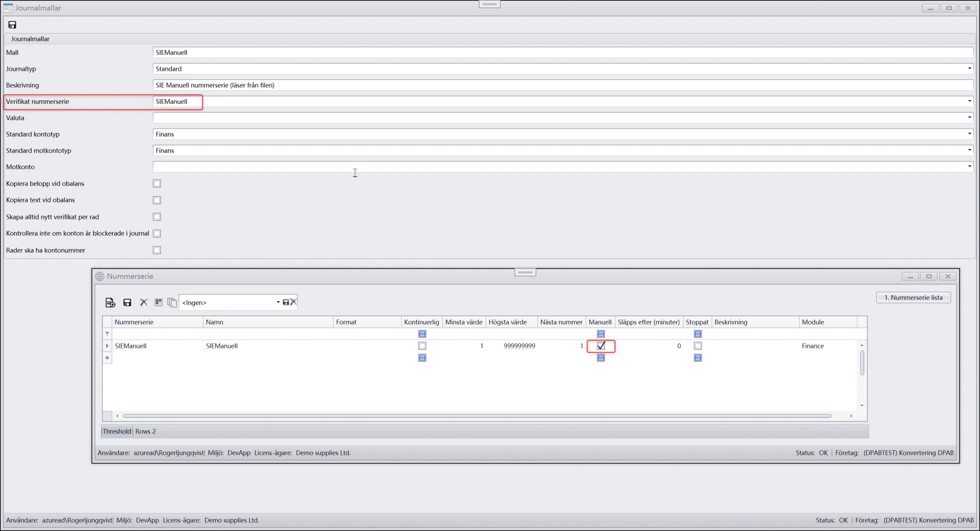This screenshot has width=980, height=531.
Task: Enable Kopiera belopp vid obalans
Action: pos(157,183)
